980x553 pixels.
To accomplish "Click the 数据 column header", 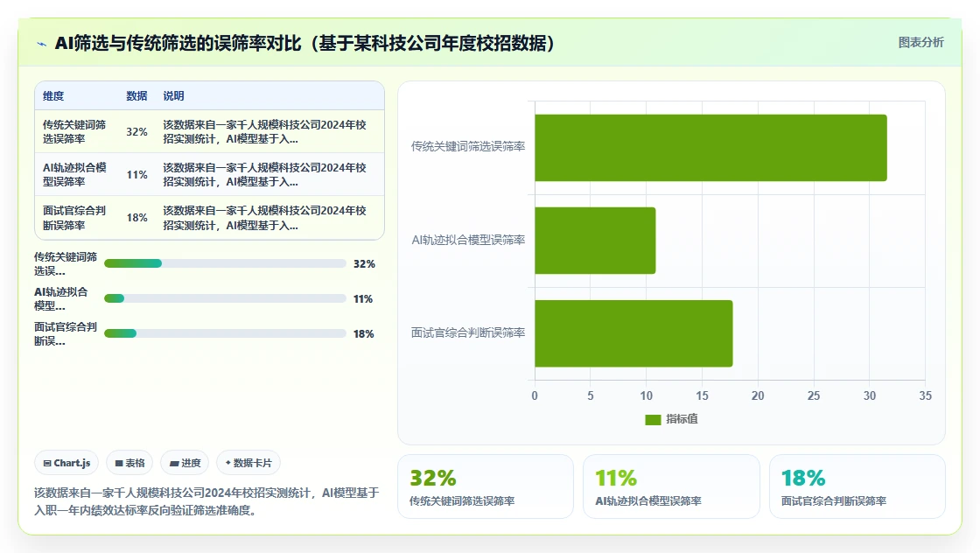I will 136,95.
